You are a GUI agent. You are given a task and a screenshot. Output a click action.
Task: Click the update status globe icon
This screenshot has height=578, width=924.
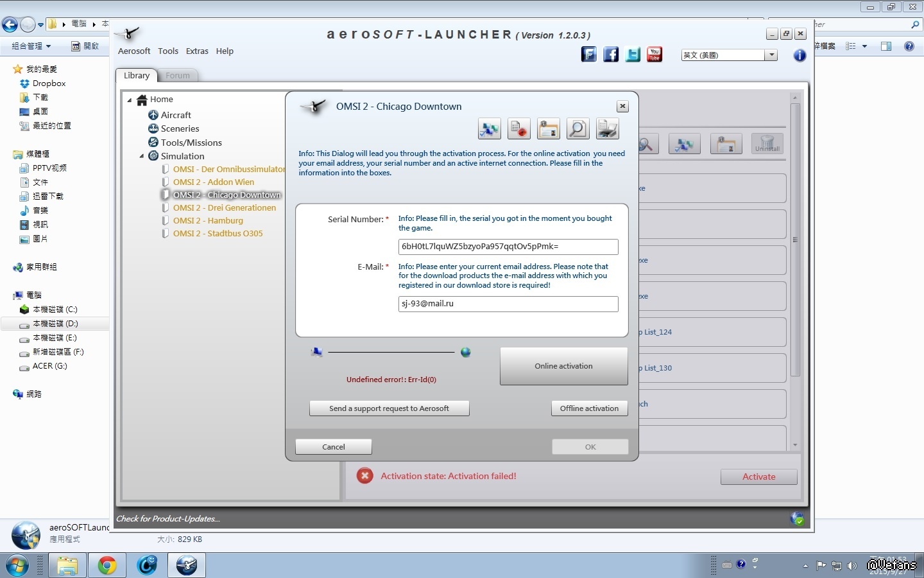point(798,518)
